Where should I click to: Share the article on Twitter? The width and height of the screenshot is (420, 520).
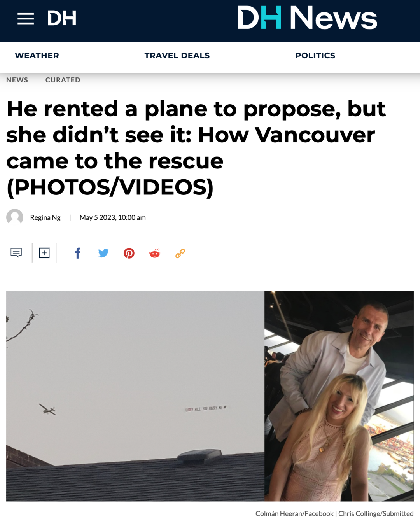point(103,253)
